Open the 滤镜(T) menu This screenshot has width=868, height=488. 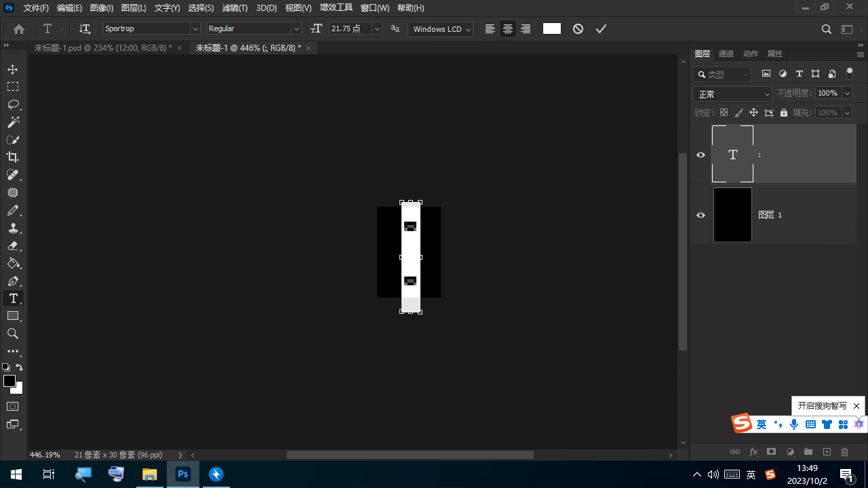235,8
